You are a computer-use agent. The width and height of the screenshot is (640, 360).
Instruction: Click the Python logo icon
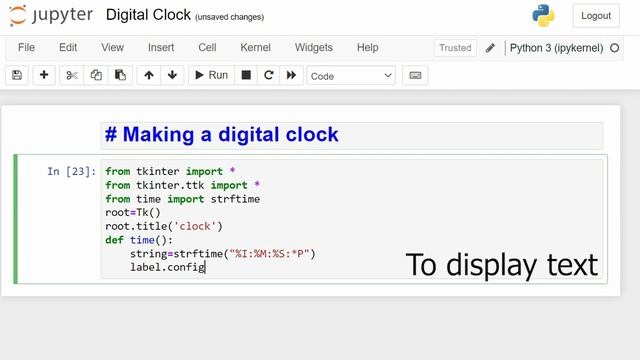(543, 16)
